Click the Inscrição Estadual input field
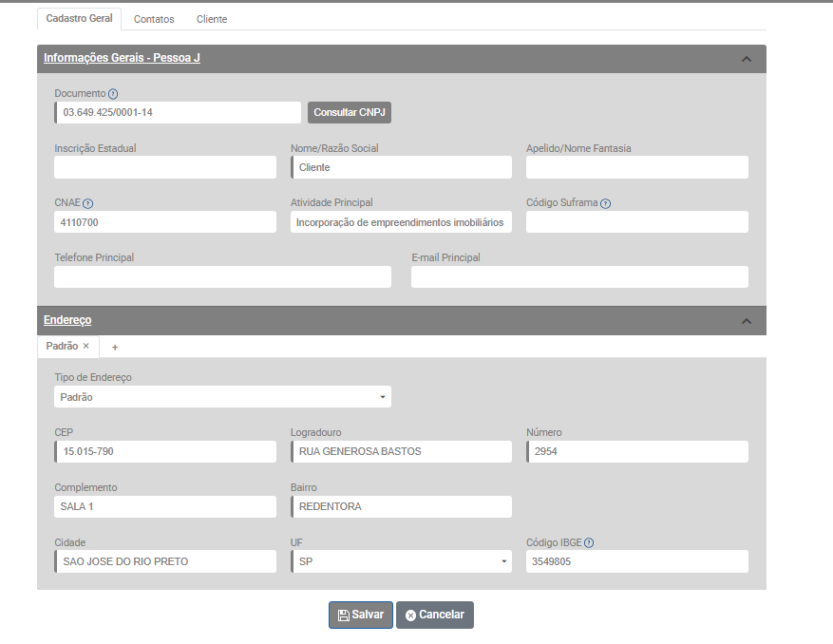This screenshot has height=644, width=833. [165, 167]
